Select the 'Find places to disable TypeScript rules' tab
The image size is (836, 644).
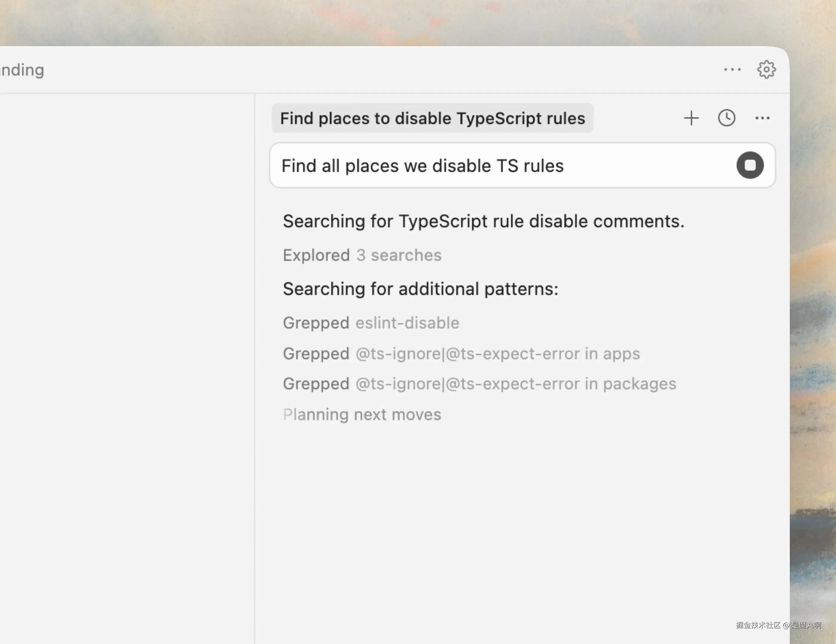[x=433, y=118]
